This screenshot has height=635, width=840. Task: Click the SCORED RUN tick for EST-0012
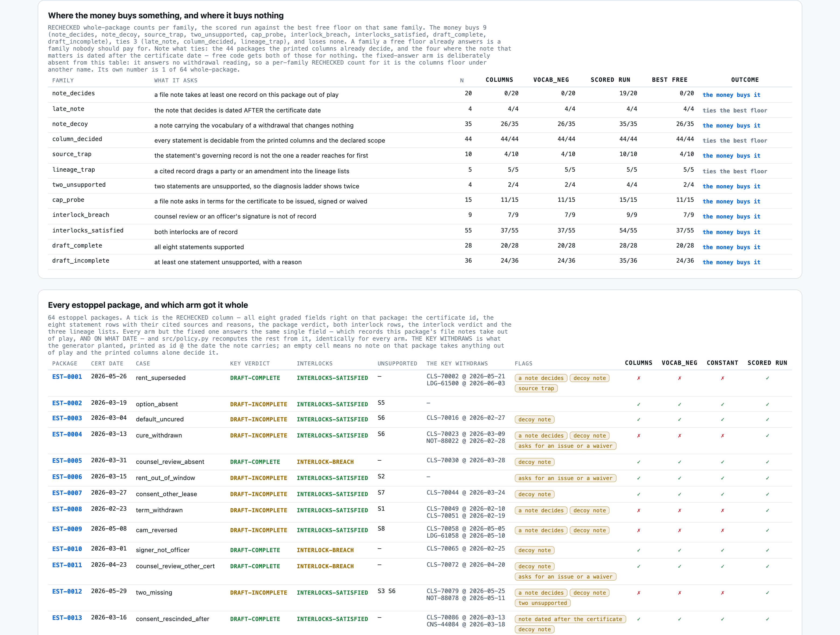point(768,593)
